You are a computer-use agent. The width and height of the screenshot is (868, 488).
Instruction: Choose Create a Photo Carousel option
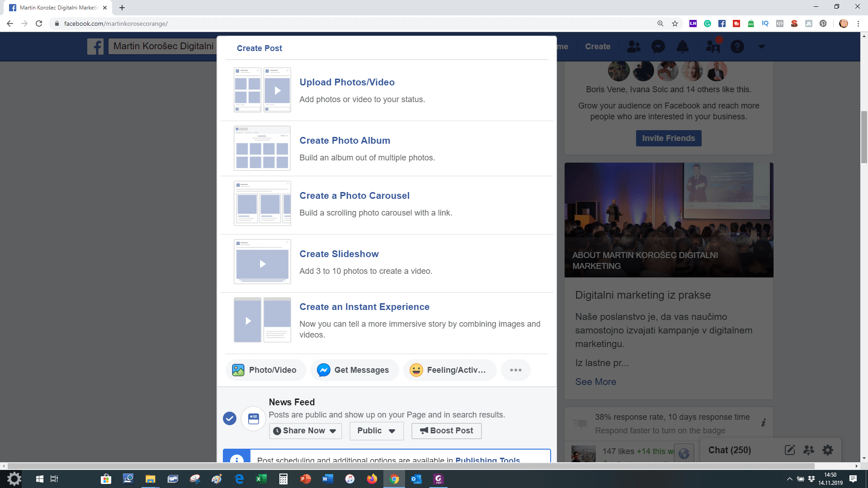click(x=354, y=196)
